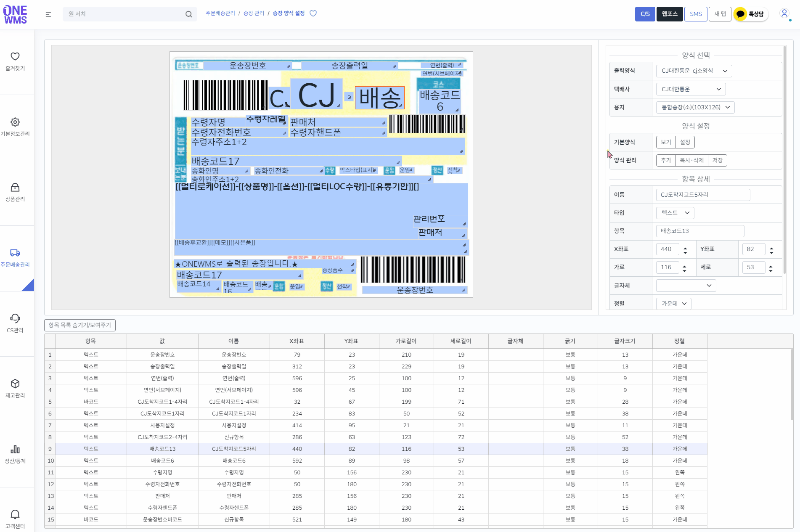Click the Y좌표 stepper arrows

point(771,251)
